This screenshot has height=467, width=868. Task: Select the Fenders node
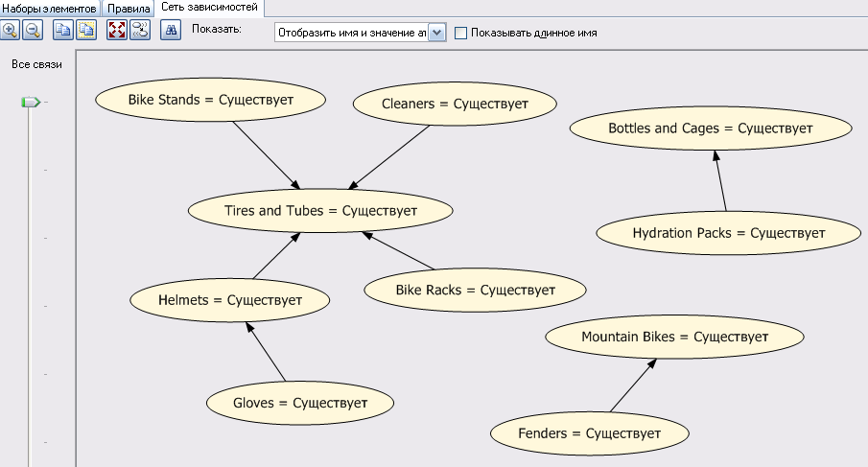[x=590, y=433]
